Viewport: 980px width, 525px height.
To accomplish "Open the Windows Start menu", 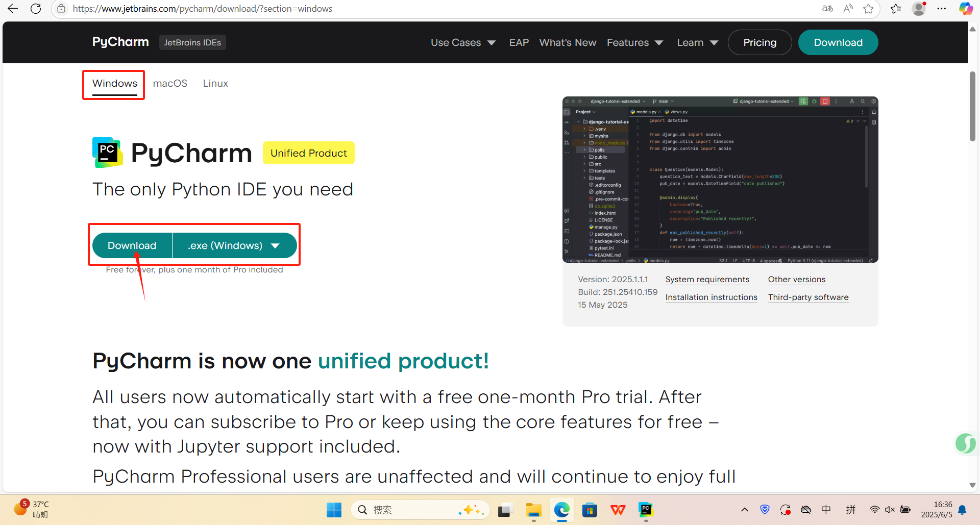I will pos(334,510).
